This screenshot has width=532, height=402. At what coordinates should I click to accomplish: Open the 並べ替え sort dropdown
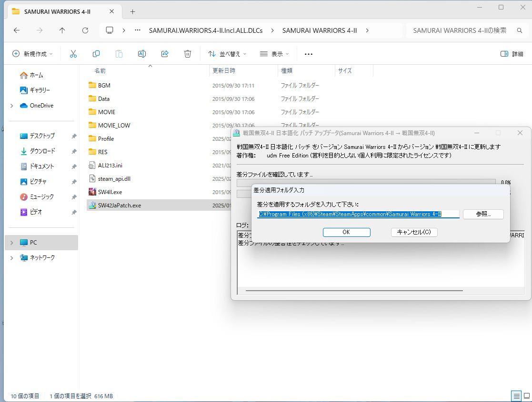227,54
